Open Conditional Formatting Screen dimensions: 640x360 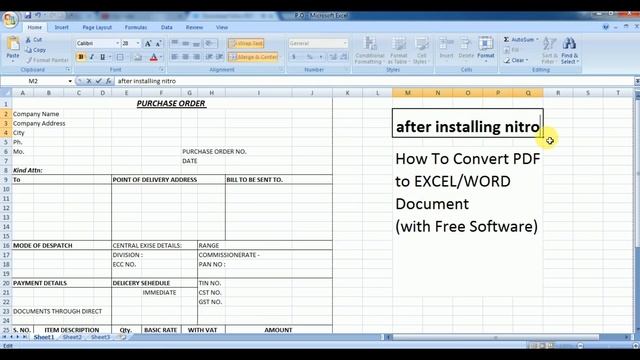point(370,50)
